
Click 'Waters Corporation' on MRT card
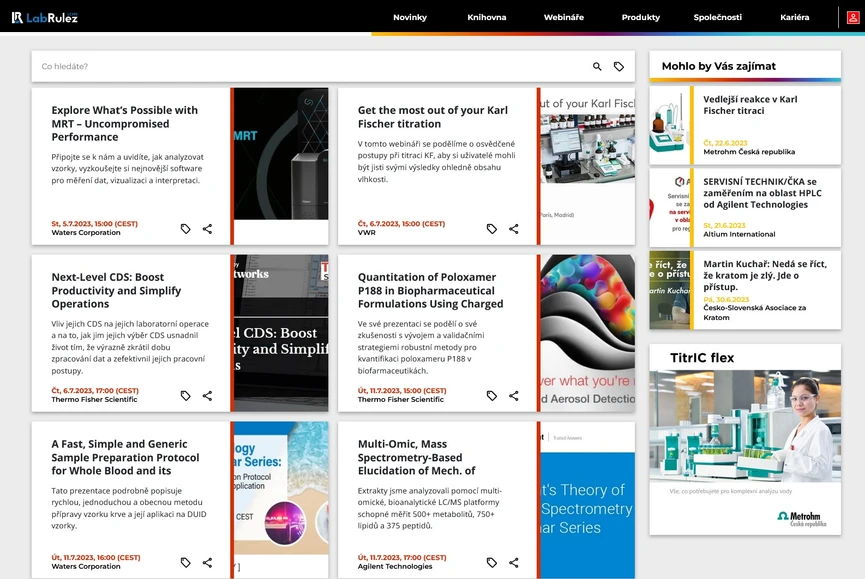click(86, 233)
